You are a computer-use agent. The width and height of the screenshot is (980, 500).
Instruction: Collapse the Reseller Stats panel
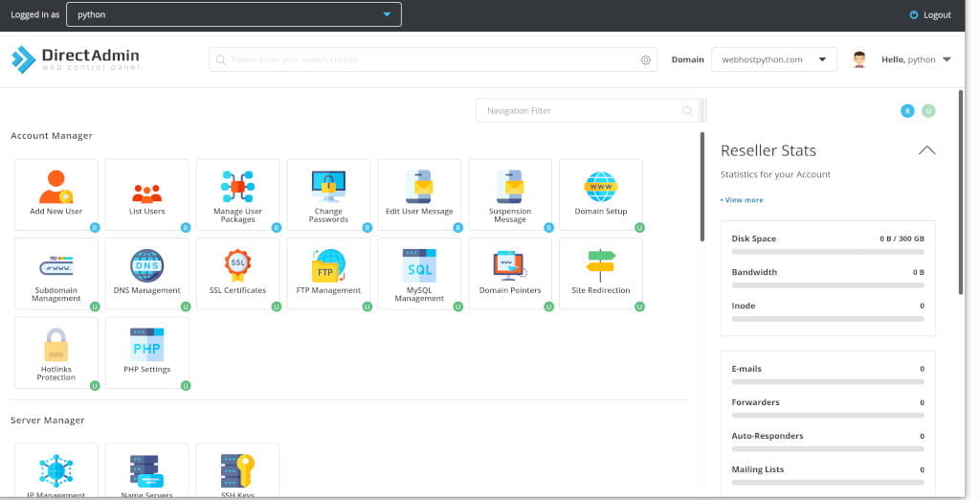pos(926,150)
